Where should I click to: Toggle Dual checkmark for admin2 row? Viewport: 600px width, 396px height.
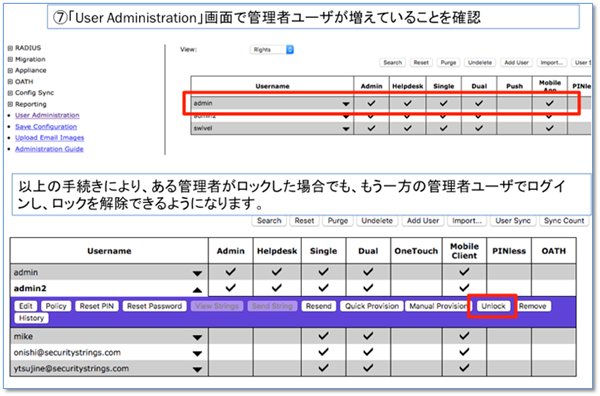tap(368, 288)
